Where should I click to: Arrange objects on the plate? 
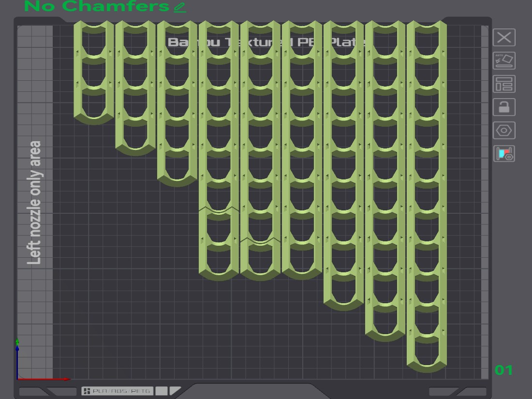(x=504, y=84)
